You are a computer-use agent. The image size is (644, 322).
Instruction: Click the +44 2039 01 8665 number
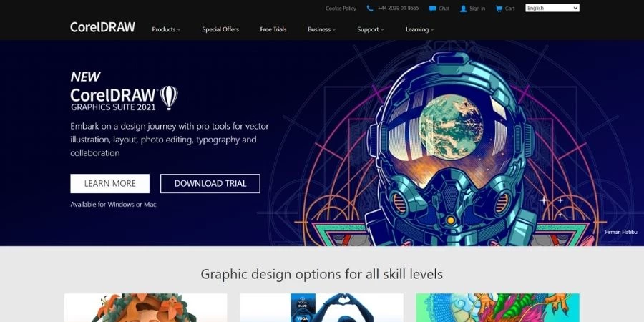(x=398, y=8)
